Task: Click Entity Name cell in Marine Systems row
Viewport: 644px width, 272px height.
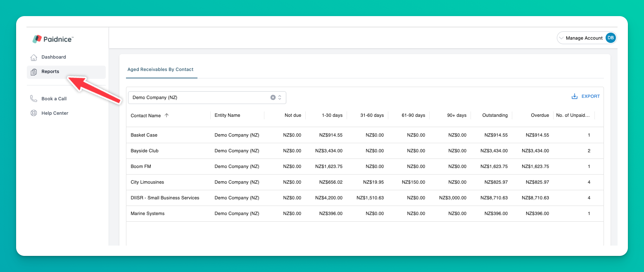Action: (x=237, y=213)
